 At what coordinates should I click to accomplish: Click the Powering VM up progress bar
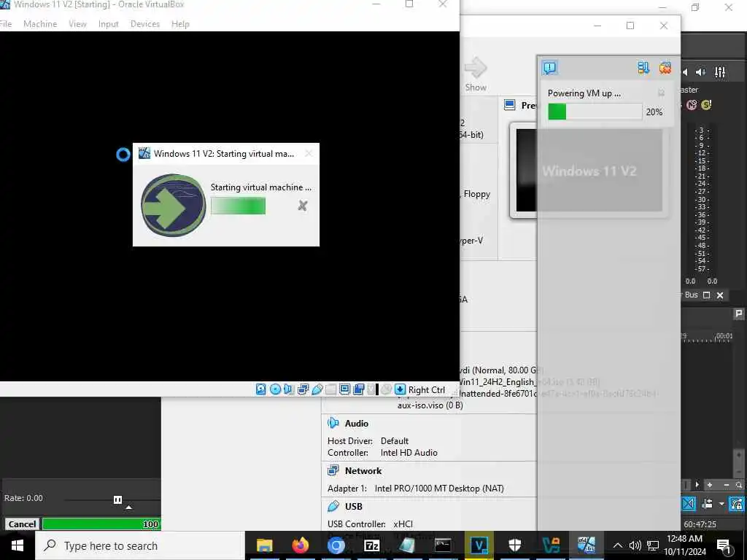click(595, 112)
